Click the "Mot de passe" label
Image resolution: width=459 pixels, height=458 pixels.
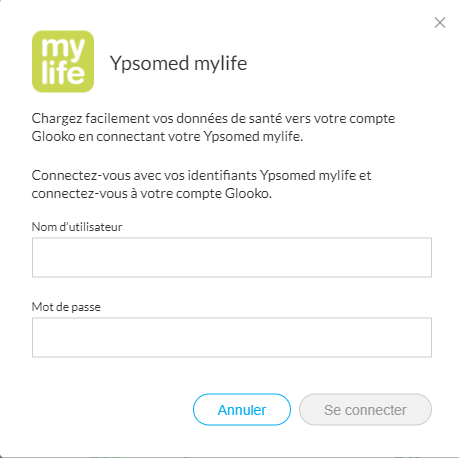66,307
